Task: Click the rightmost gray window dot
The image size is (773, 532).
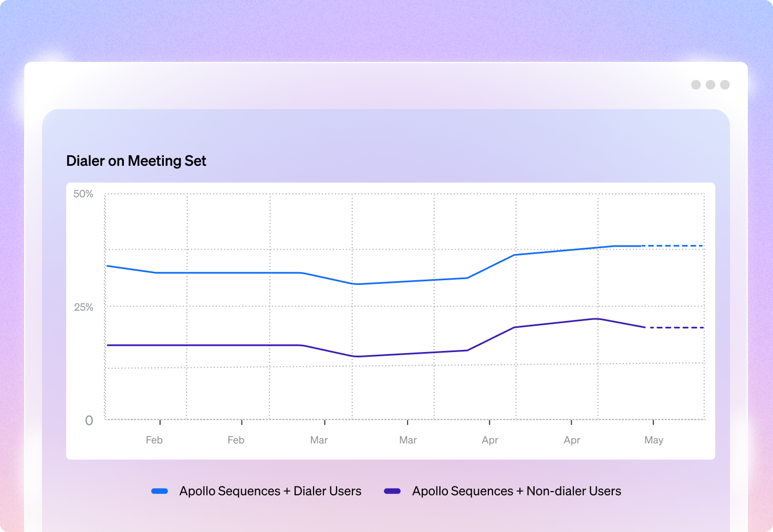Action: tap(725, 85)
